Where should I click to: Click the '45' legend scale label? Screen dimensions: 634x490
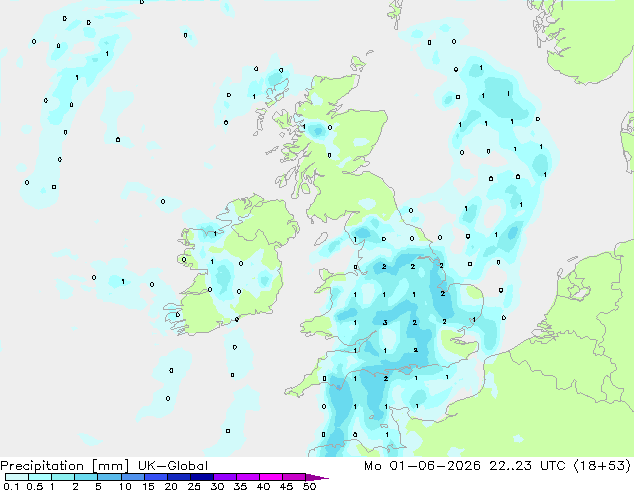tap(286, 486)
